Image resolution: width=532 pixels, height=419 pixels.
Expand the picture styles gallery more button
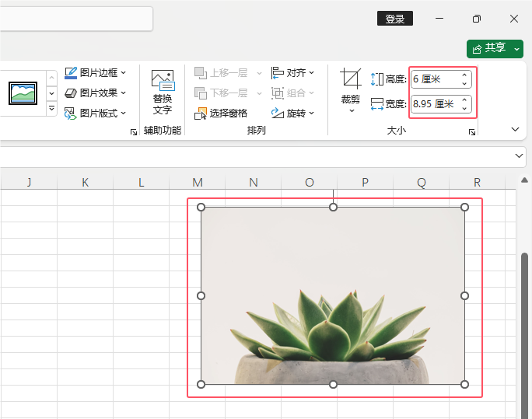(51, 109)
